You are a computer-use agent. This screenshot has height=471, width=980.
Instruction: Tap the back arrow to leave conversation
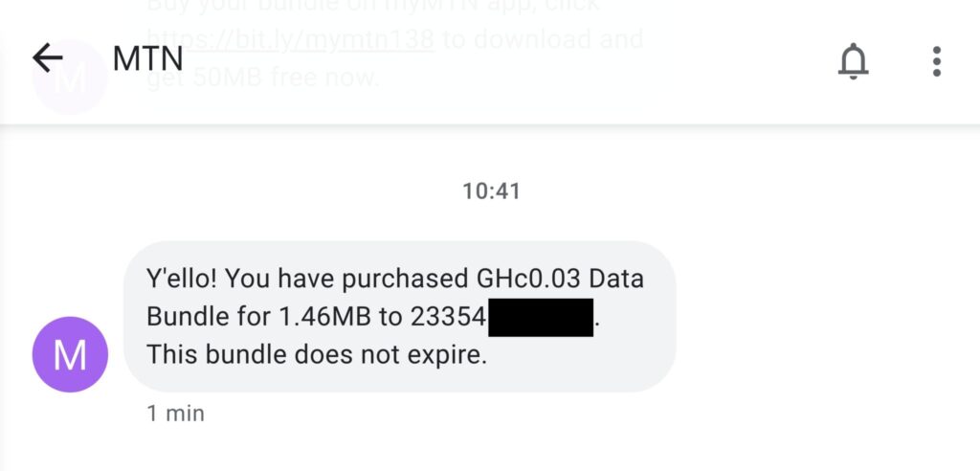pos(47,59)
